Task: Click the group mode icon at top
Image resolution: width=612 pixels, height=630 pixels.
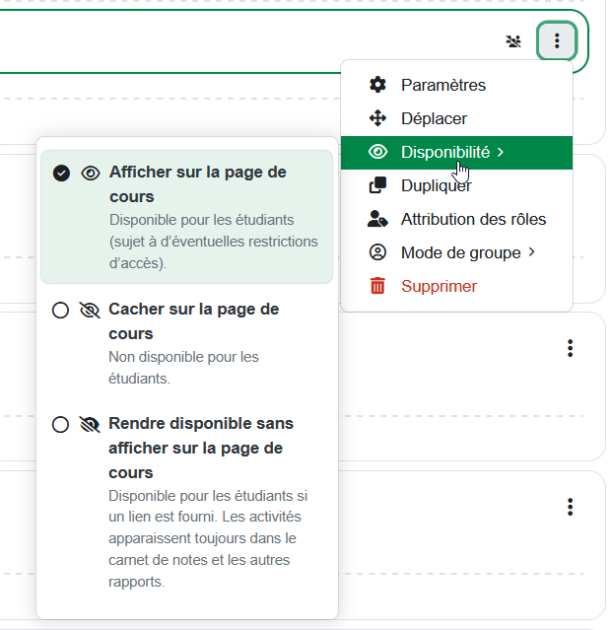Action: click(514, 42)
